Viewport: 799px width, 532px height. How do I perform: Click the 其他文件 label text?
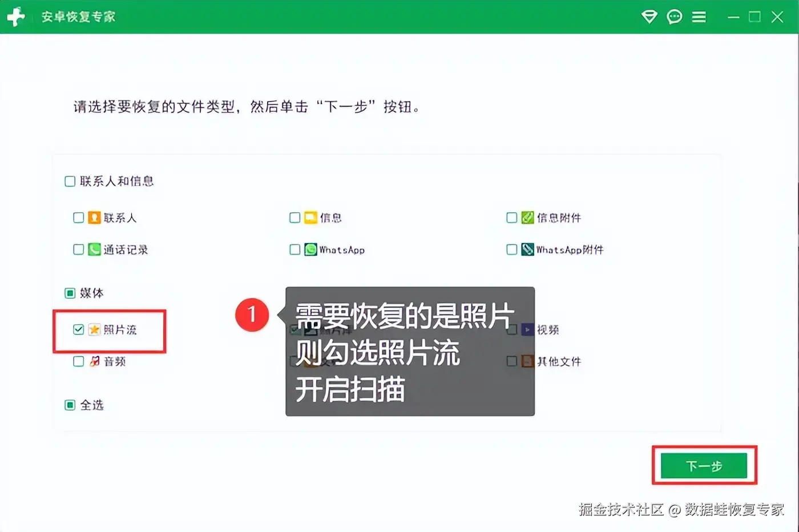559,361
